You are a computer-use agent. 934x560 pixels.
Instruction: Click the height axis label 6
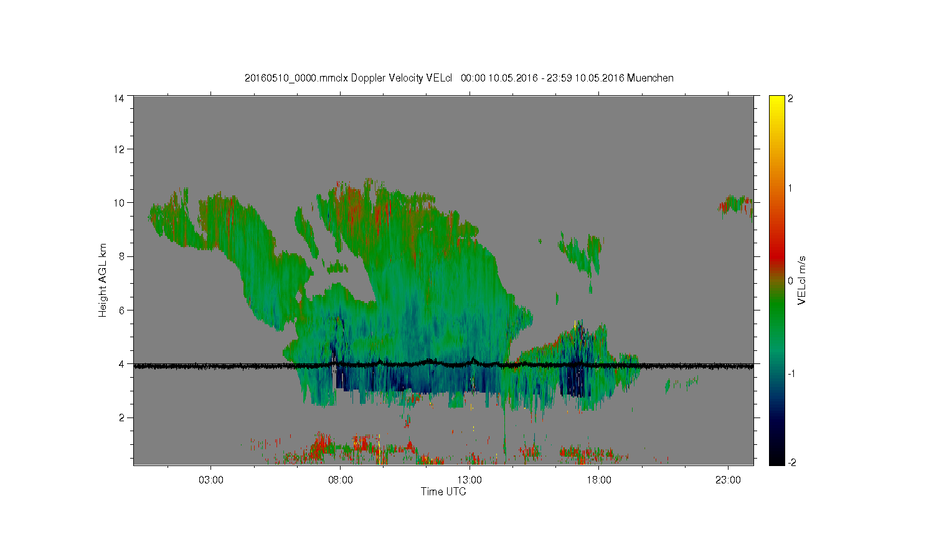coord(121,310)
